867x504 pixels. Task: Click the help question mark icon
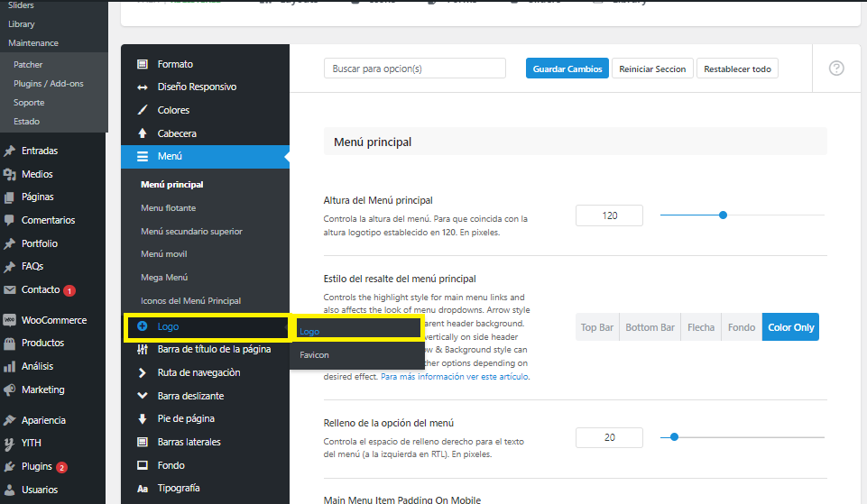[x=836, y=69]
